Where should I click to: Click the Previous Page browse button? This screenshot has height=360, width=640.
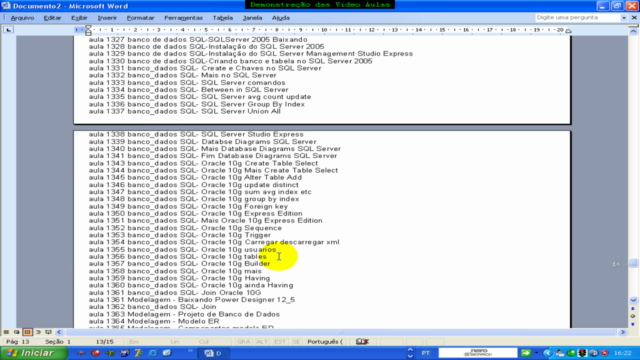(x=633, y=309)
